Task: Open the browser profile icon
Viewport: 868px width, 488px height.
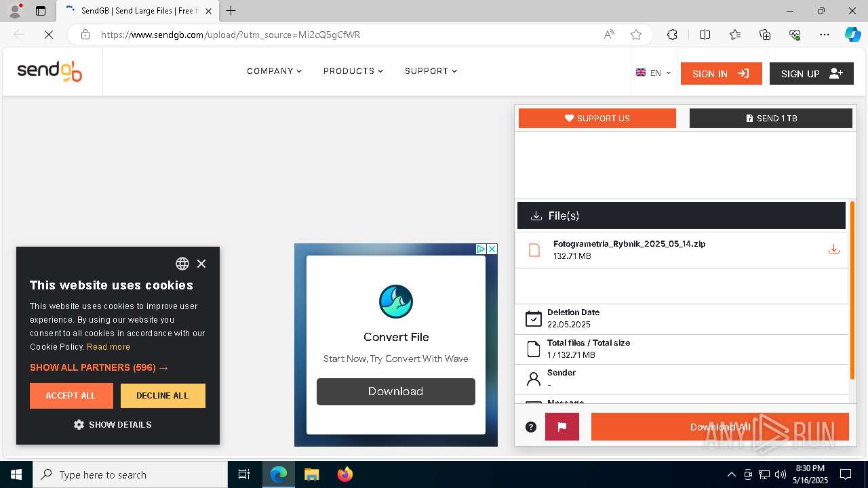Action: [15, 11]
